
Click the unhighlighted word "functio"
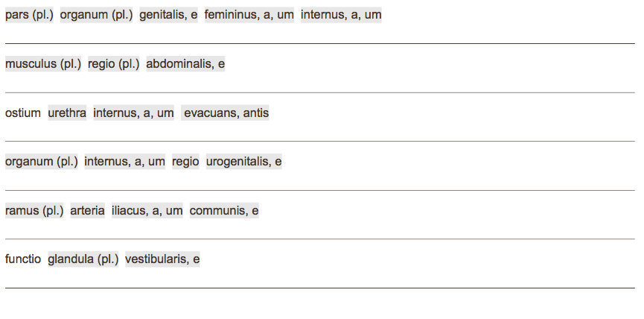(x=22, y=259)
